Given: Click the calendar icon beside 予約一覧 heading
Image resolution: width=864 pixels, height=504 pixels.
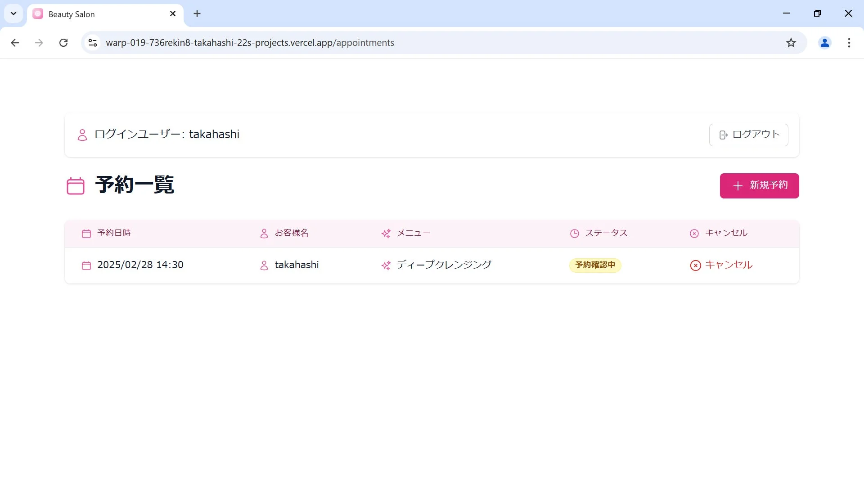Looking at the screenshot, I should (75, 185).
